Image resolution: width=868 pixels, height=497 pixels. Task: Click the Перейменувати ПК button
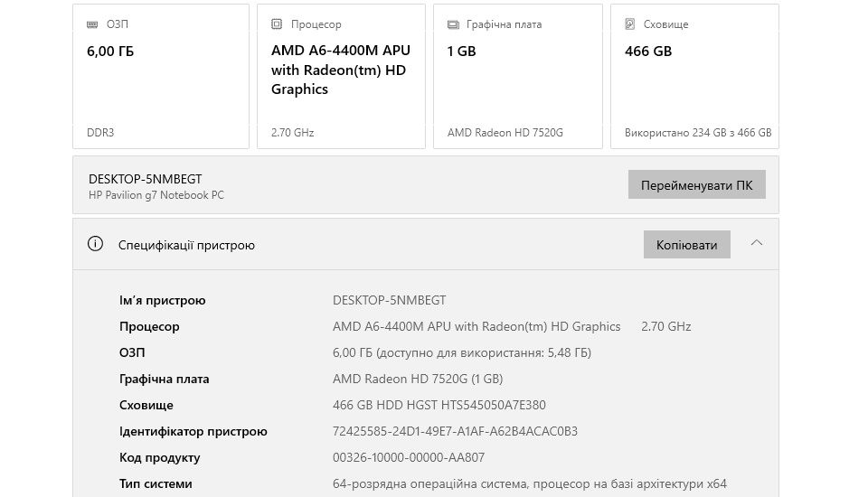point(697,184)
